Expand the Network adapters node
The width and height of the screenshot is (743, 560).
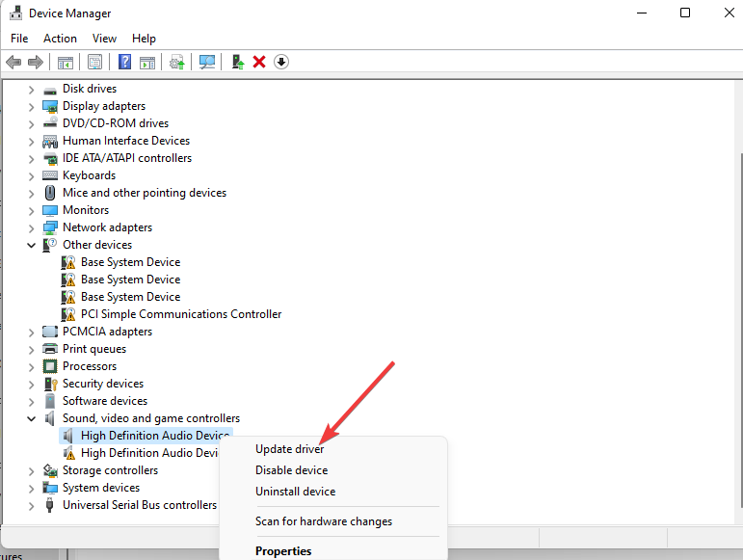[x=31, y=228]
